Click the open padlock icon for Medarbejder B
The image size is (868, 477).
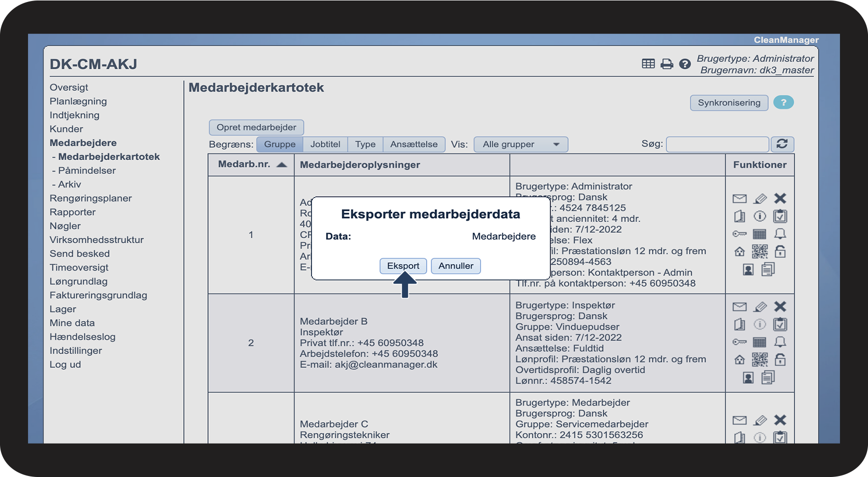[x=780, y=360]
